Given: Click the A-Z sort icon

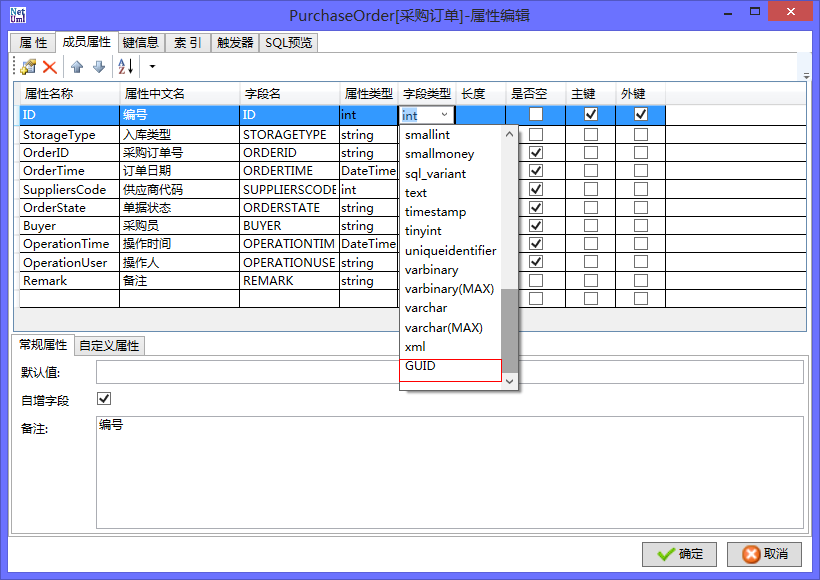Looking at the screenshot, I should point(125,67).
